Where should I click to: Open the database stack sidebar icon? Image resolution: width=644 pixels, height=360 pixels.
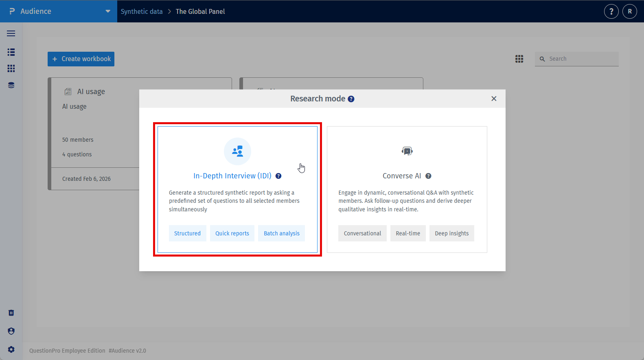tap(11, 85)
